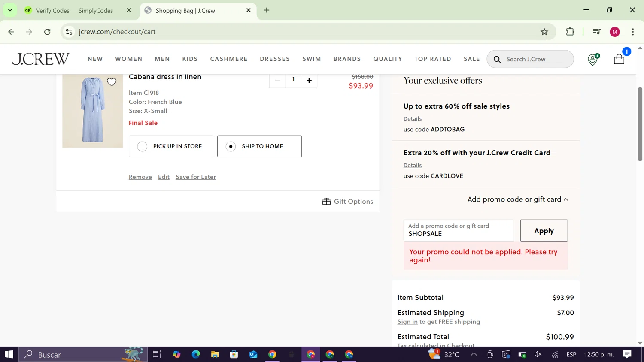
Task: Open the NEW menu
Action: [95, 59]
